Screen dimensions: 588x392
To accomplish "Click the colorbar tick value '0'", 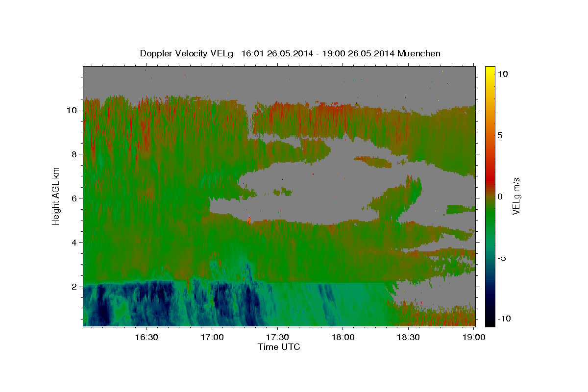I will 500,196.
